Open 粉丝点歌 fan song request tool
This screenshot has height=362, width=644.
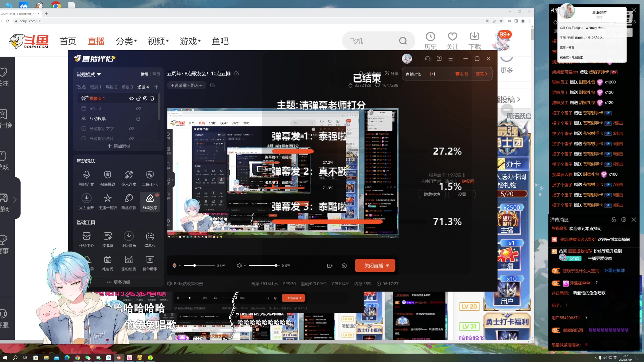click(128, 201)
